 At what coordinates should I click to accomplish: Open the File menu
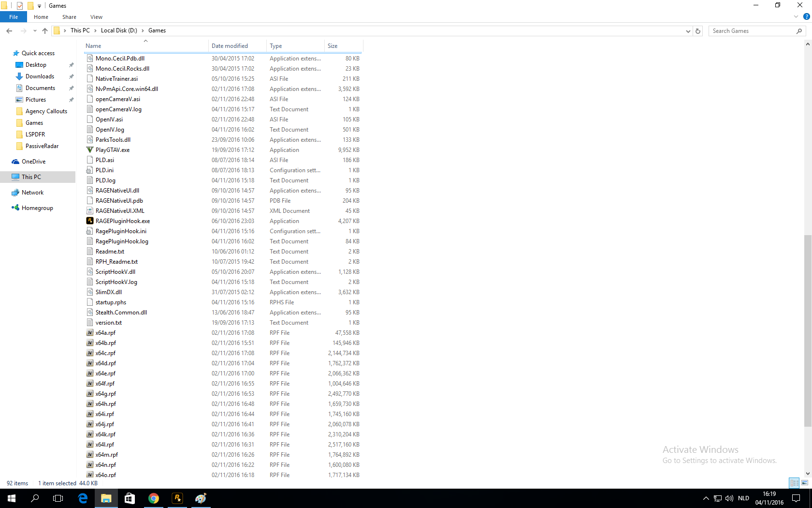point(14,17)
